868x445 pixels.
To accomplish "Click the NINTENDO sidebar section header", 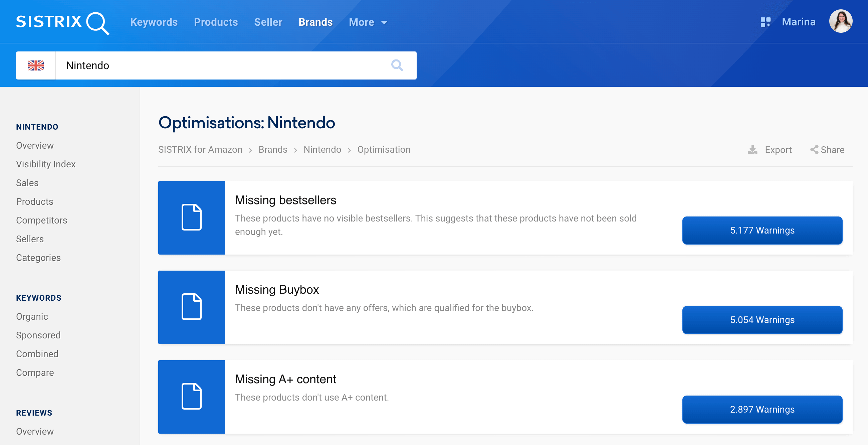I will 37,127.
